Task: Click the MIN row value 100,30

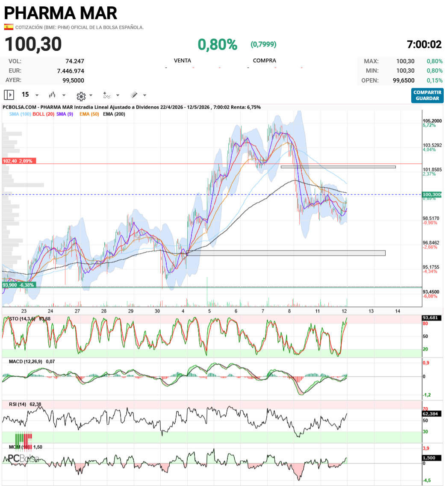Action: pos(405,71)
